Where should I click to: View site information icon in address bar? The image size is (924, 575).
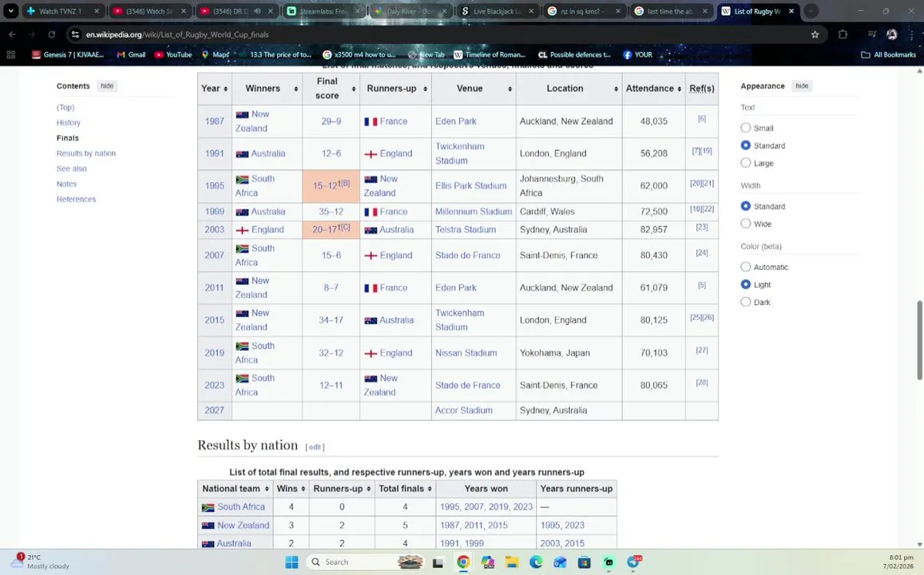coord(75,35)
